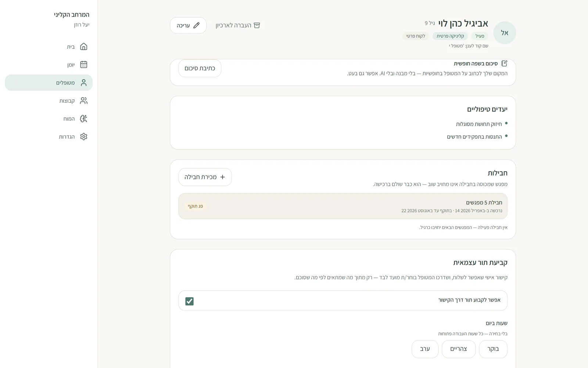Click the pencil icon in עריכה button

(x=197, y=25)
